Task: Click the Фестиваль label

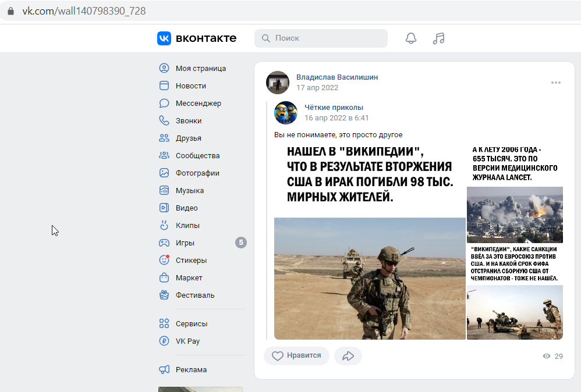Action: (195, 295)
